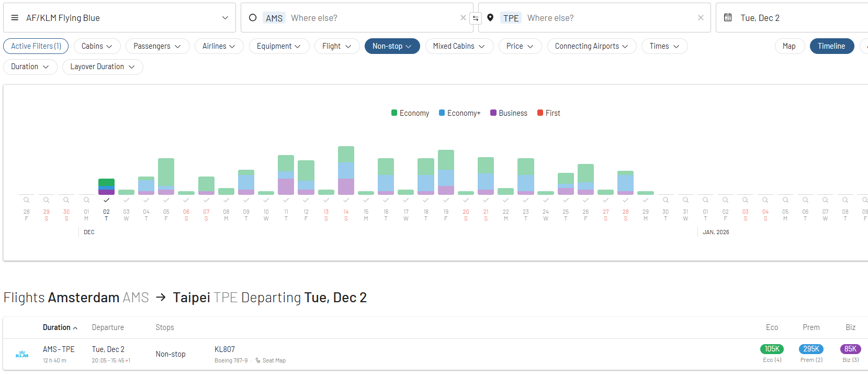Screen dimensions: 868x374
Task: Click the search magnifier icon for Nov 28
Action: (x=27, y=200)
